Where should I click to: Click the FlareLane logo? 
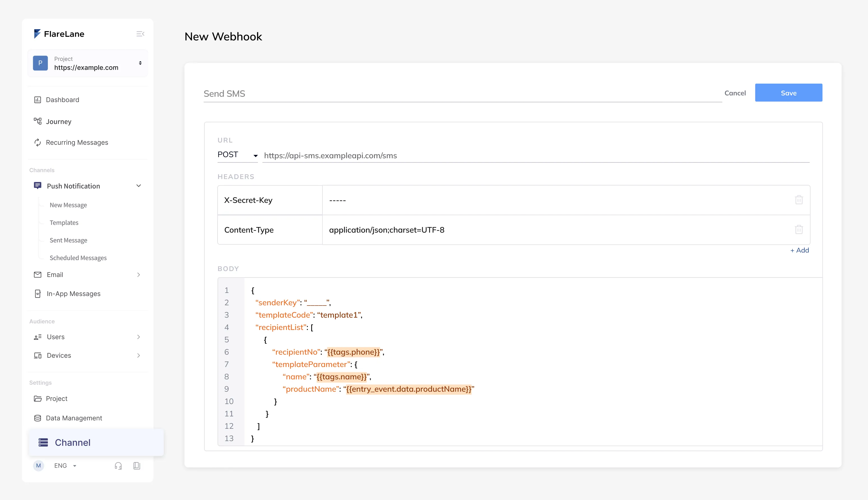coord(59,34)
